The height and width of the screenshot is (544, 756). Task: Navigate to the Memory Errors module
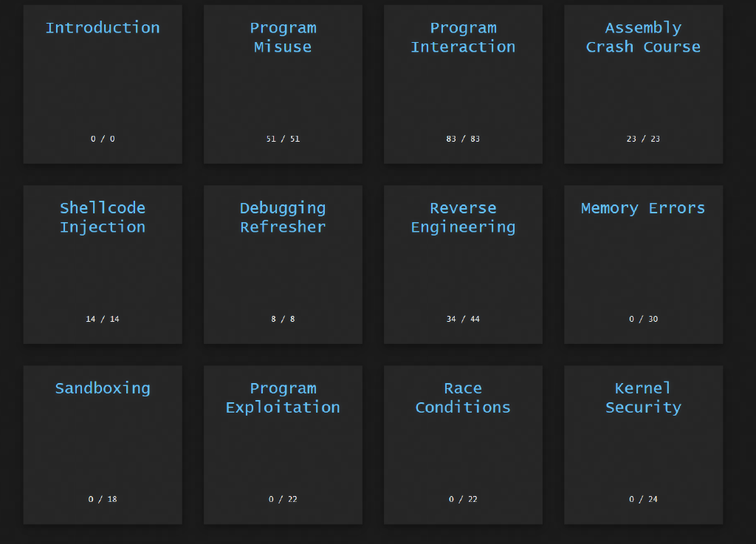[643, 208]
